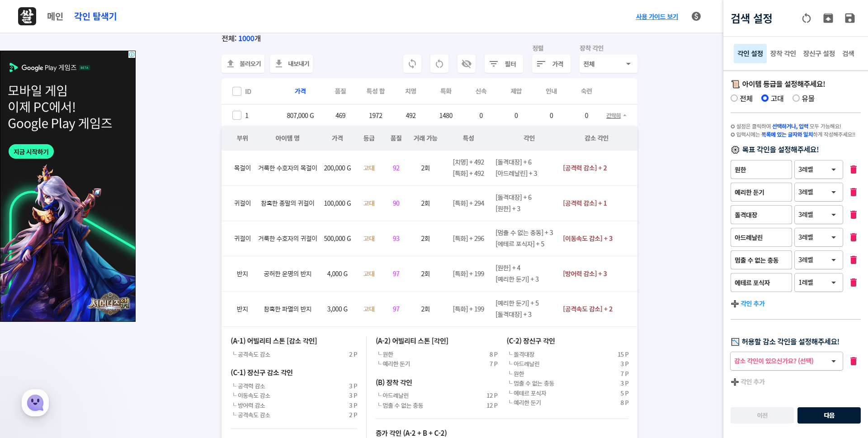
Task: Click the sync refresh icon in toolbar
Action: point(412,64)
